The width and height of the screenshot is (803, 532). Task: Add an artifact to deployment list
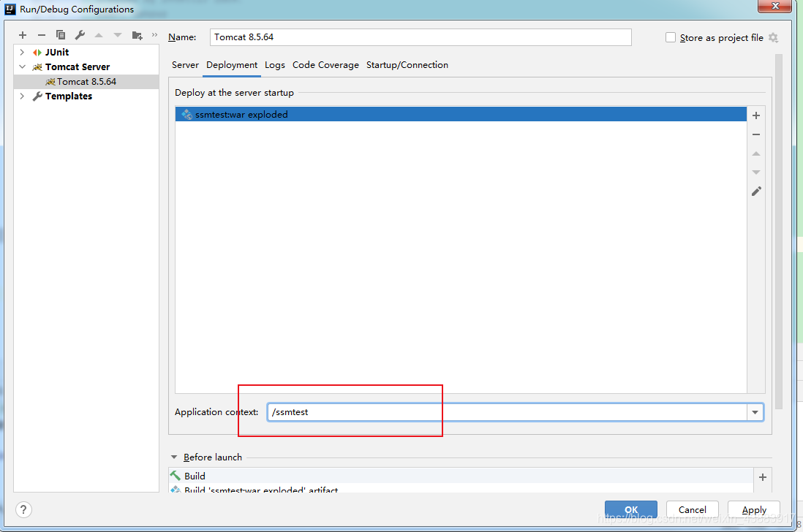tap(756, 115)
